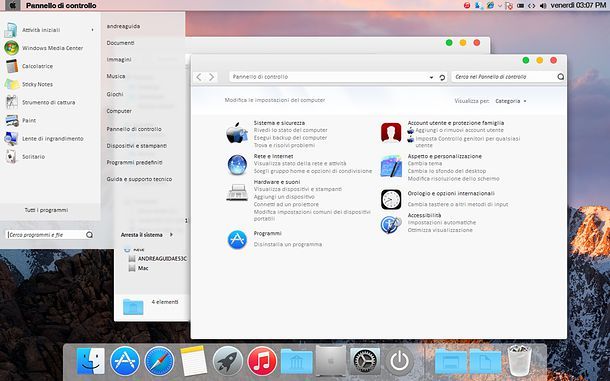610x381 pixels.
Task: Open Documenti in start menu
Action: 121,43
